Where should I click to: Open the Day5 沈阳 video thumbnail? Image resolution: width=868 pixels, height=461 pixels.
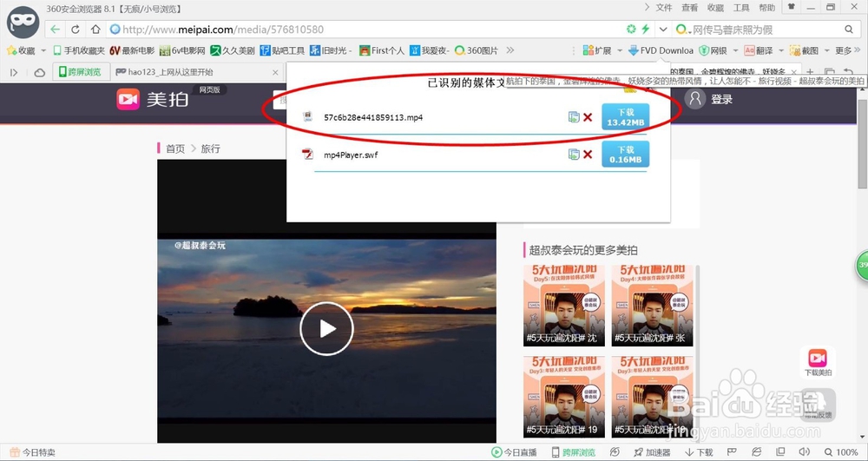coord(564,306)
